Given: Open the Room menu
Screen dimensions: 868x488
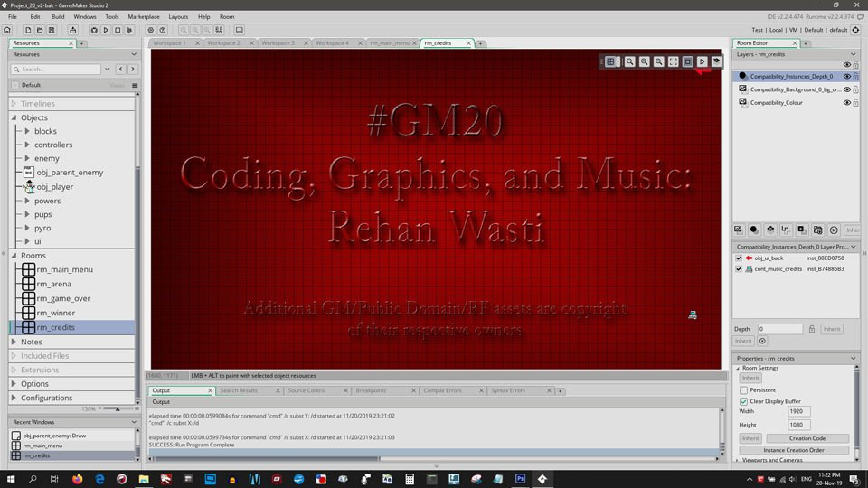Looking at the screenshot, I should pyautogui.click(x=227, y=16).
